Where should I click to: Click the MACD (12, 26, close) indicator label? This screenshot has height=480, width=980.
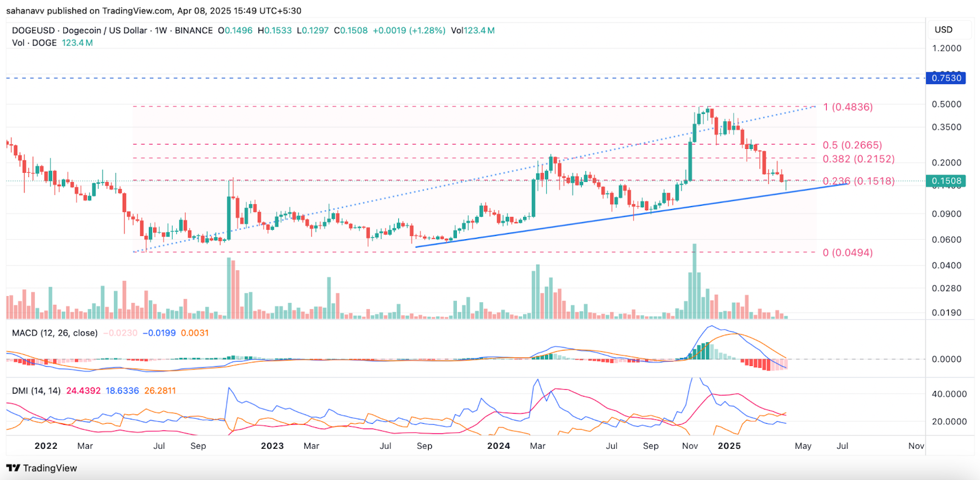pyautogui.click(x=55, y=333)
